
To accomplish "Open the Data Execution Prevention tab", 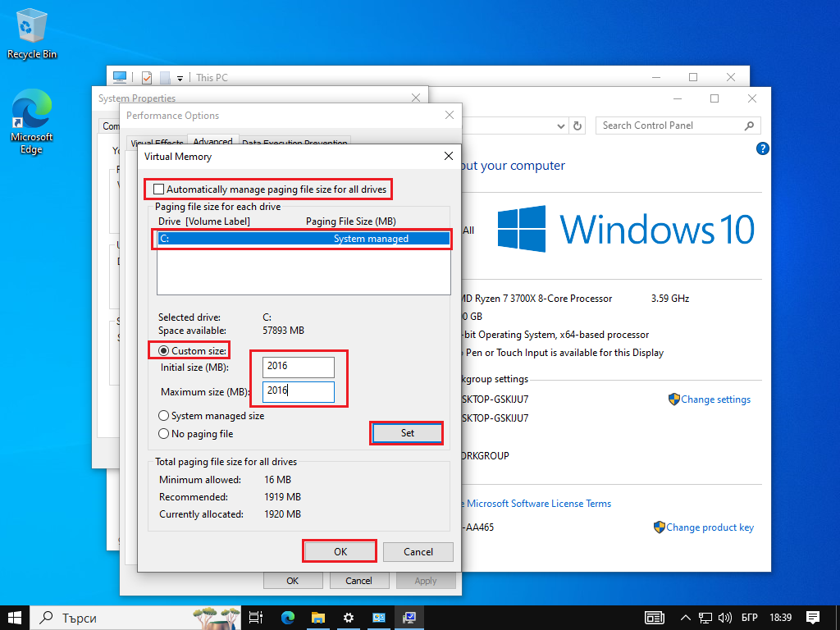I will pyautogui.click(x=294, y=142).
